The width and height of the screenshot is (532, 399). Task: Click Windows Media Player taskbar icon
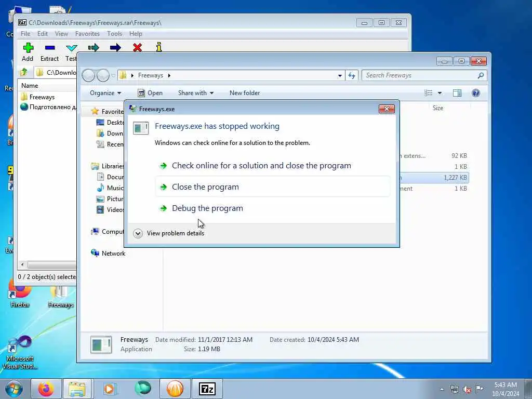(x=109, y=389)
